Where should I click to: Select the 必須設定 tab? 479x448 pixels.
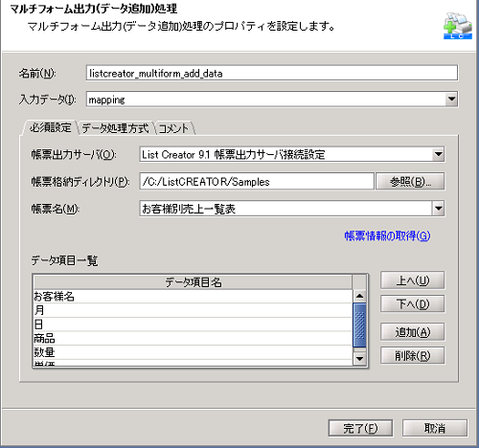click(50, 128)
